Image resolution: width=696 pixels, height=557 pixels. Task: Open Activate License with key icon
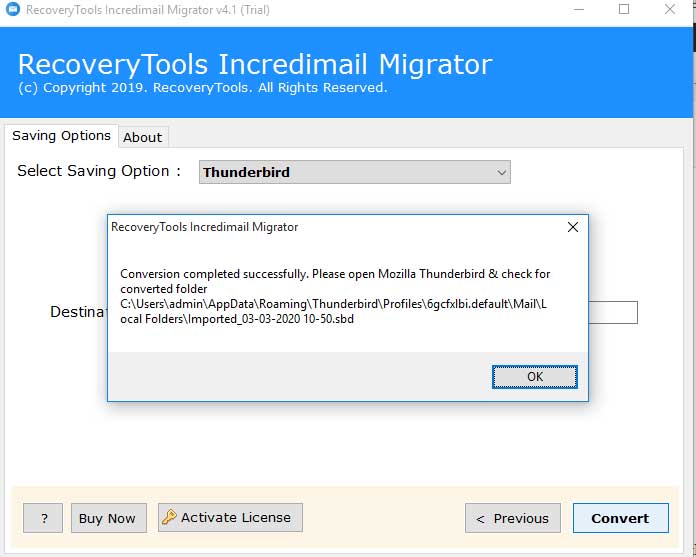[x=230, y=517]
